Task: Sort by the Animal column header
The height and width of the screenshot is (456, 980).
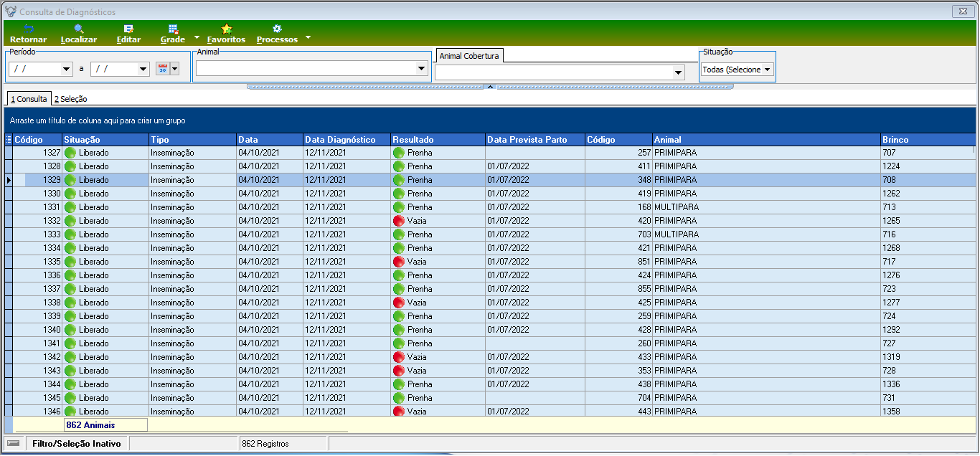Action: (766, 140)
